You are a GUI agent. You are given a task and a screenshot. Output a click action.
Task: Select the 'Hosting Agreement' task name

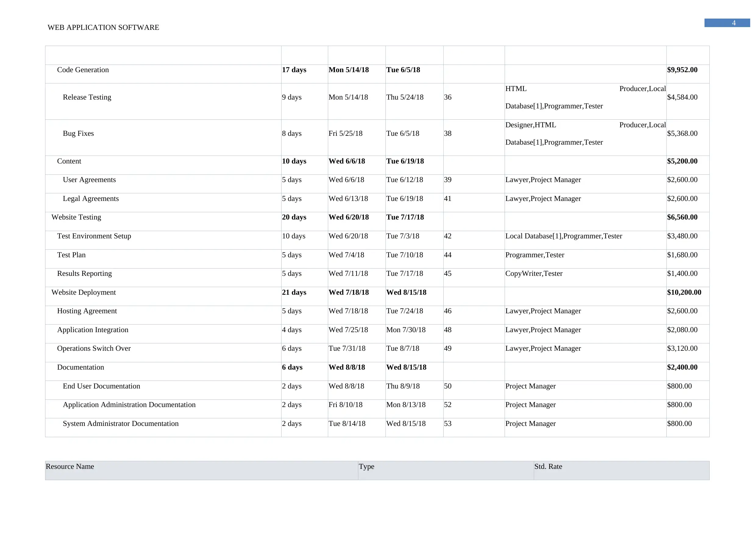coord(87,311)
